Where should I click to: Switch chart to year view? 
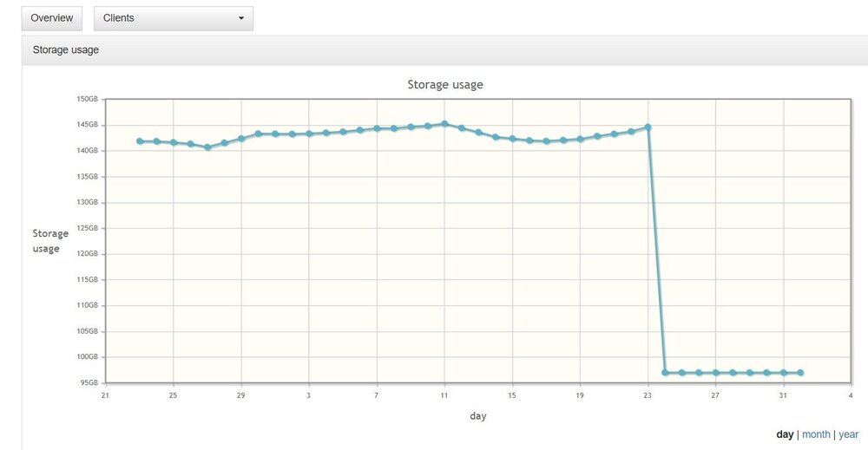[x=849, y=434]
